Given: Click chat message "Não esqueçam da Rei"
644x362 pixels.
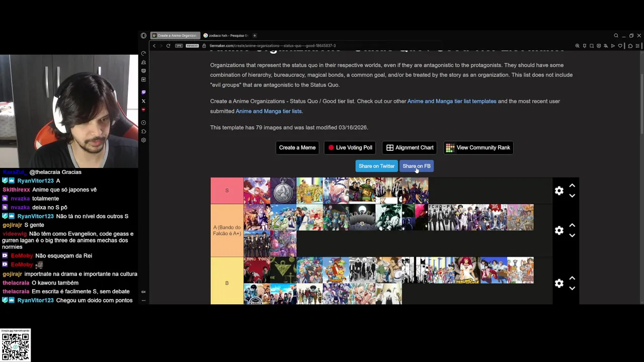Looking at the screenshot, I should click(x=63, y=256).
